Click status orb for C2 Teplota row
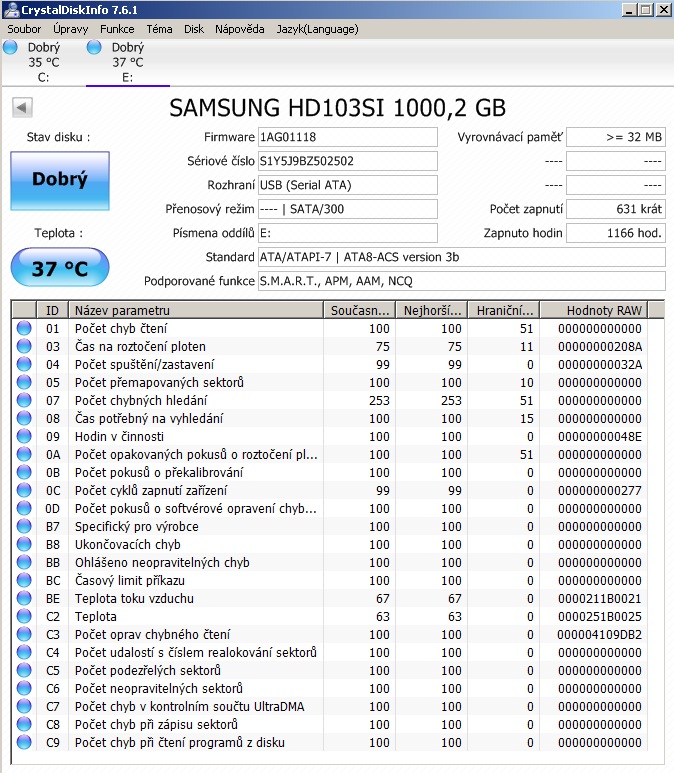 coord(24,616)
